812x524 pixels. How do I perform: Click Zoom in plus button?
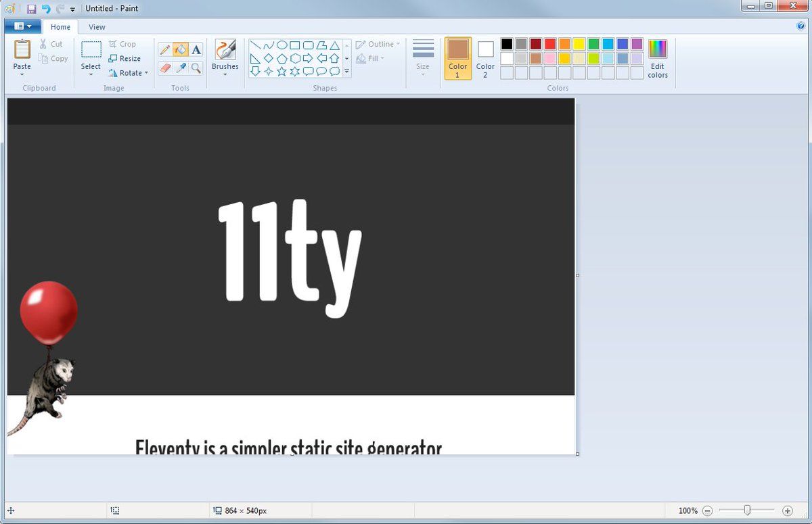[787, 511]
